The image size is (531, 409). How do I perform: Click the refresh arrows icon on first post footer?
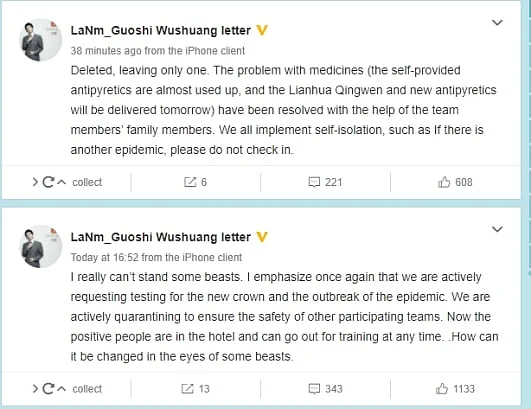[x=48, y=182]
